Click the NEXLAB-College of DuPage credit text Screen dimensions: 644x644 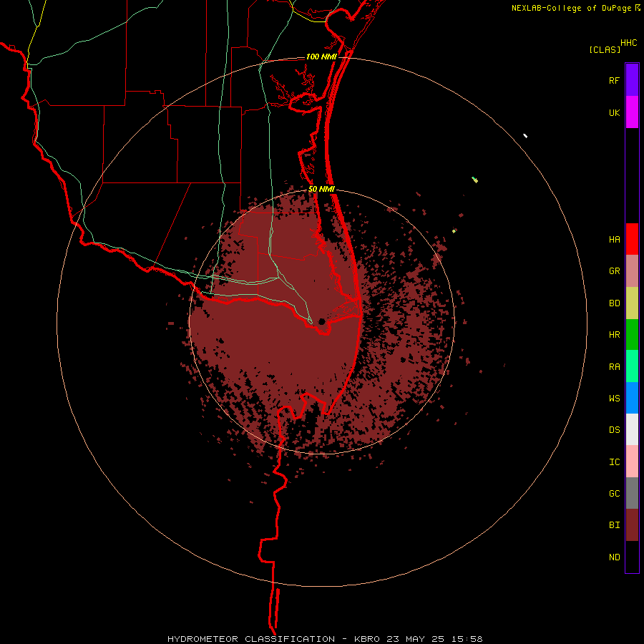click(571, 8)
